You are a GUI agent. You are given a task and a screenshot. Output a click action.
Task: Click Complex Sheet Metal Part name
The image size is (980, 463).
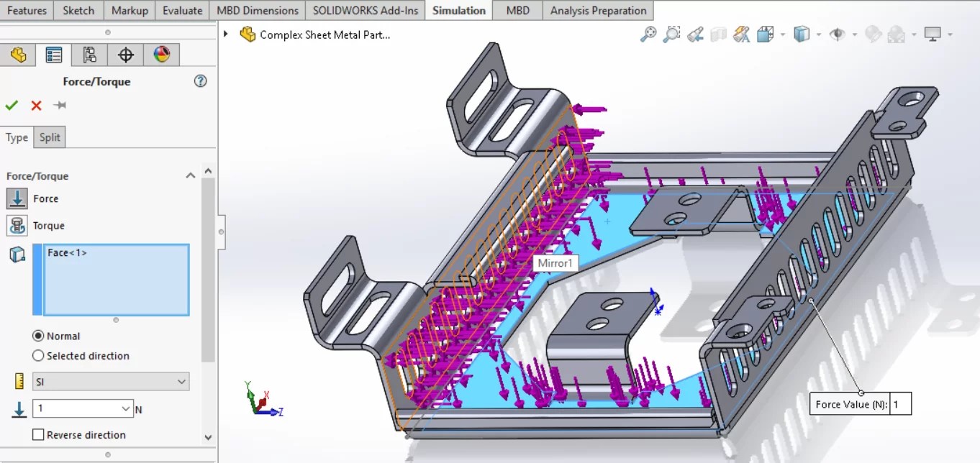(x=325, y=35)
